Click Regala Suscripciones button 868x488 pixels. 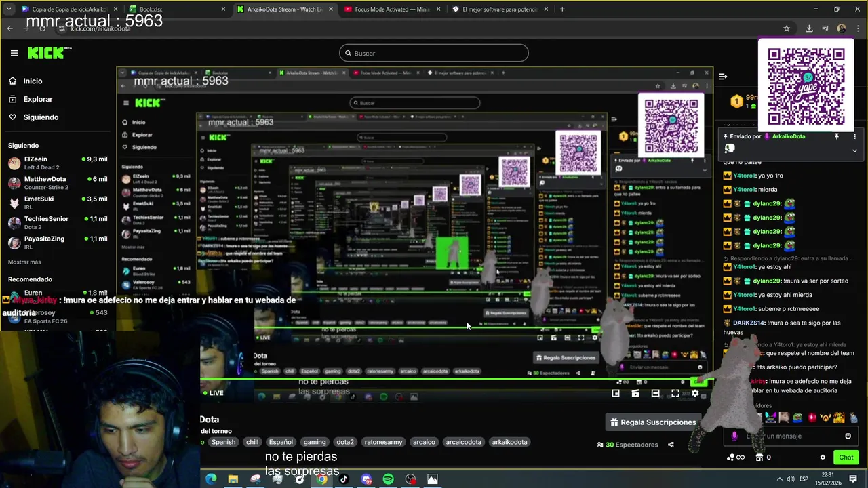[653, 422]
